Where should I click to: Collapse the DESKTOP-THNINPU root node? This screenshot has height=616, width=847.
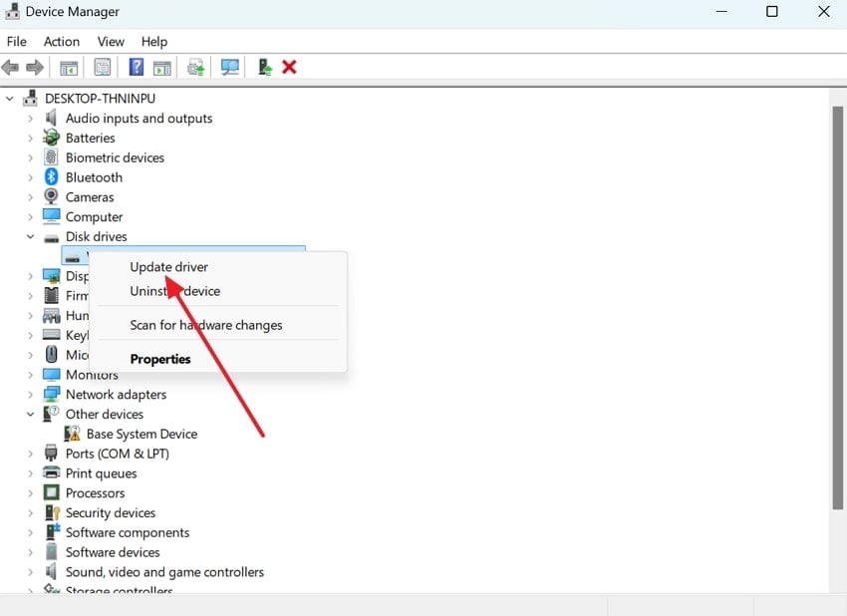(10, 99)
